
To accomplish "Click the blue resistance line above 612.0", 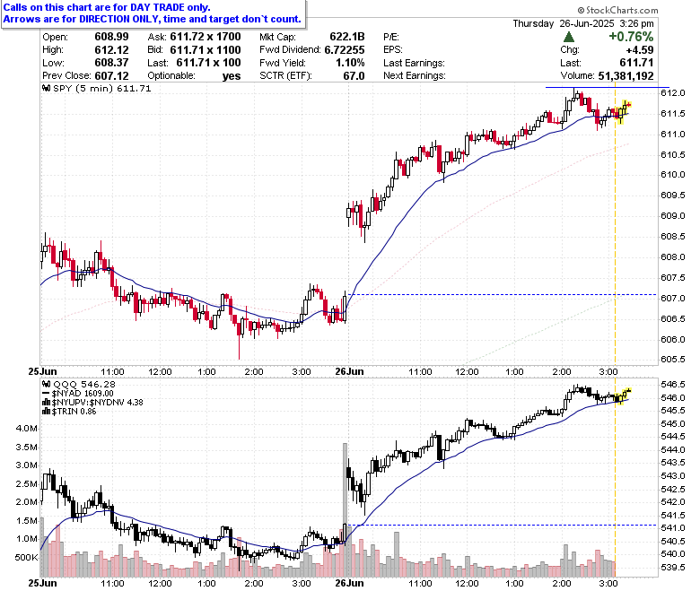I will (x=608, y=87).
